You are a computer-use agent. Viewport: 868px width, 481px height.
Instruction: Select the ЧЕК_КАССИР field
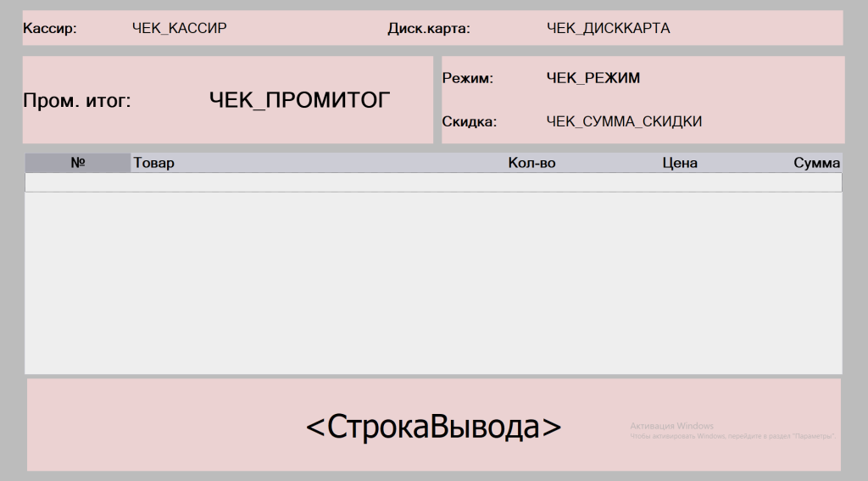[179, 28]
